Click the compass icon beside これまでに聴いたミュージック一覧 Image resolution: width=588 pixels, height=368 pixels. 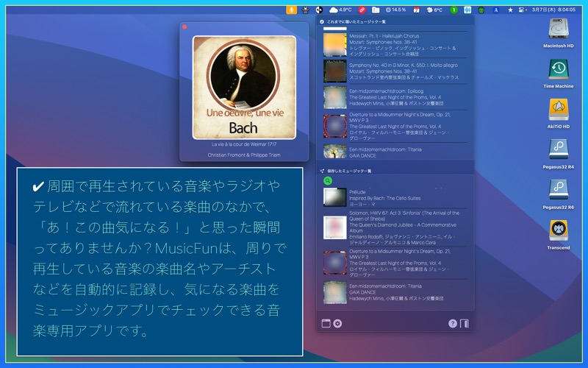click(x=322, y=22)
